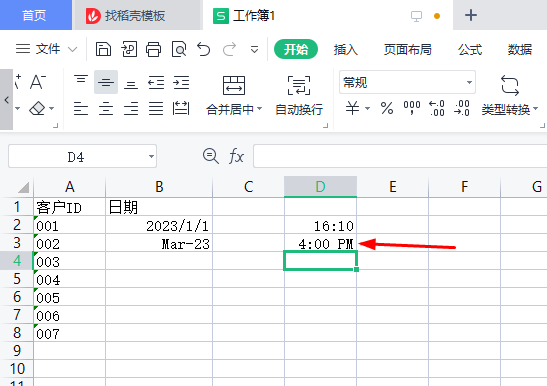Screen dimensions: 547x386
Task: Click cell containing 16:10
Action: [320, 225]
